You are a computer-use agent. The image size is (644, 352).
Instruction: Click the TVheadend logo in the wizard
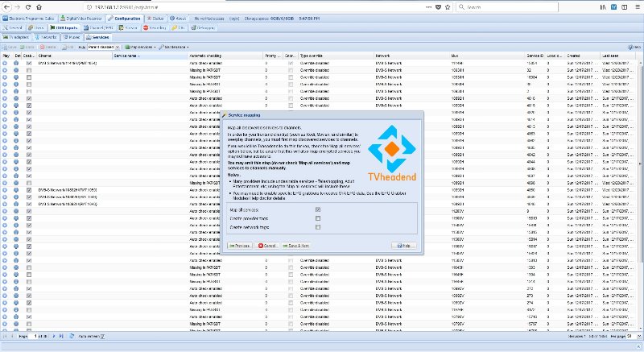click(392, 153)
